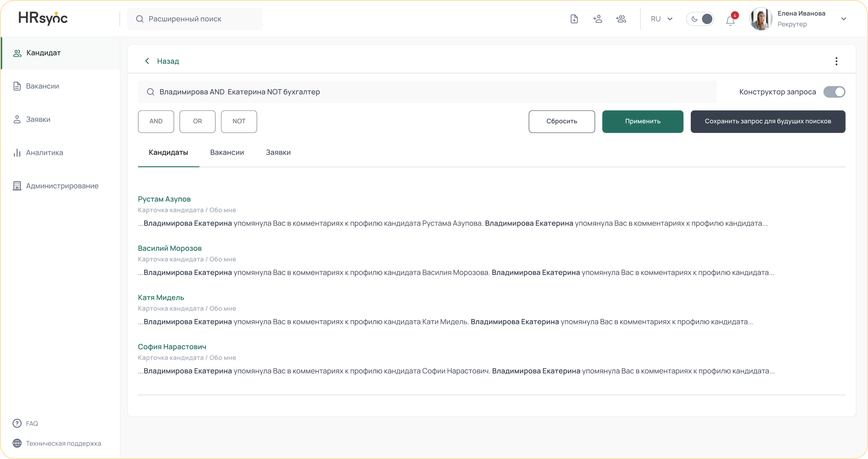Click Рустам Азупов's comment snippet
Image resolution: width=868 pixels, height=459 pixels.
coord(453,223)
